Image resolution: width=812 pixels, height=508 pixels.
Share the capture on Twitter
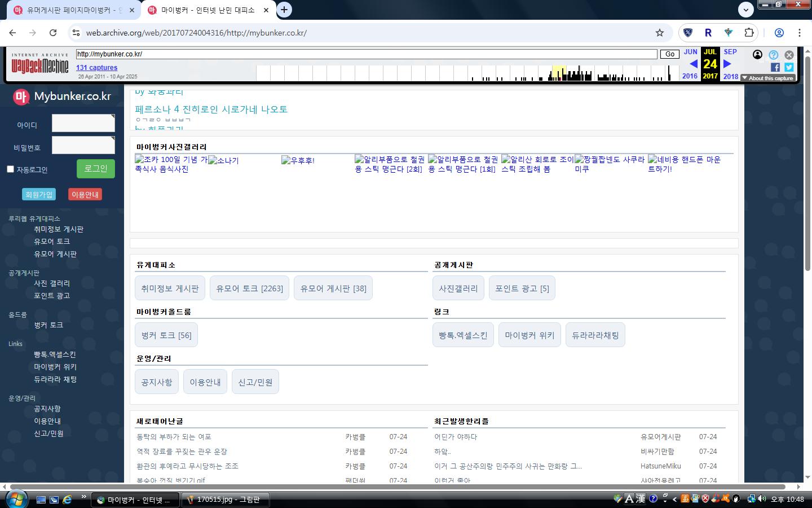tap(789, 67)
